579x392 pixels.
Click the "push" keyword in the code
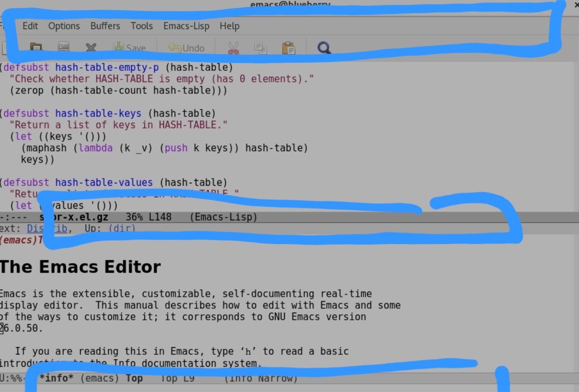[176, 148]
